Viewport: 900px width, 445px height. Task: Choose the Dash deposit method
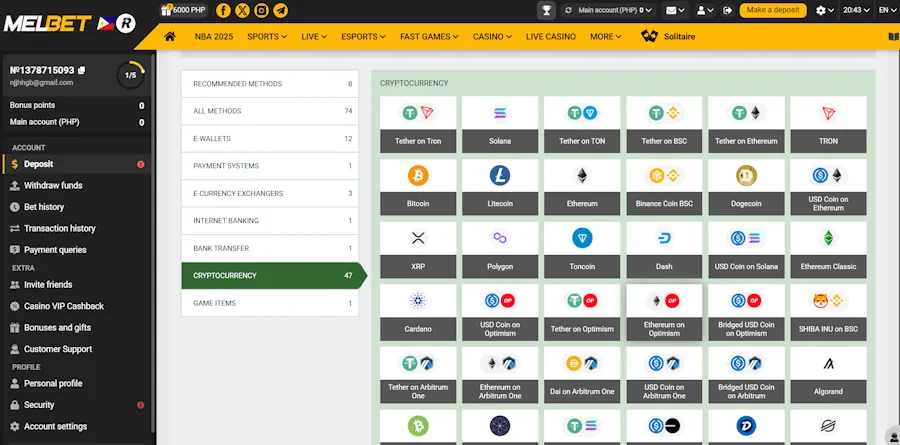click(664, 250)
